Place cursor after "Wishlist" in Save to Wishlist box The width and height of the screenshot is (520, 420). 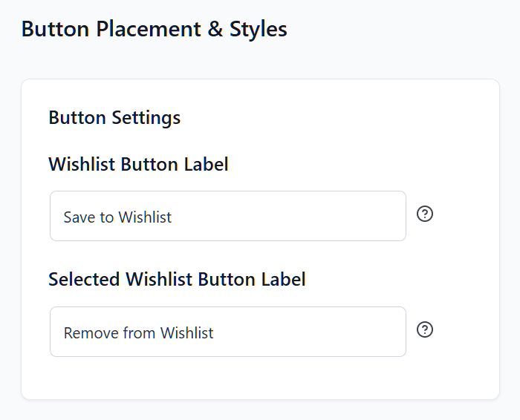(173, 217)
